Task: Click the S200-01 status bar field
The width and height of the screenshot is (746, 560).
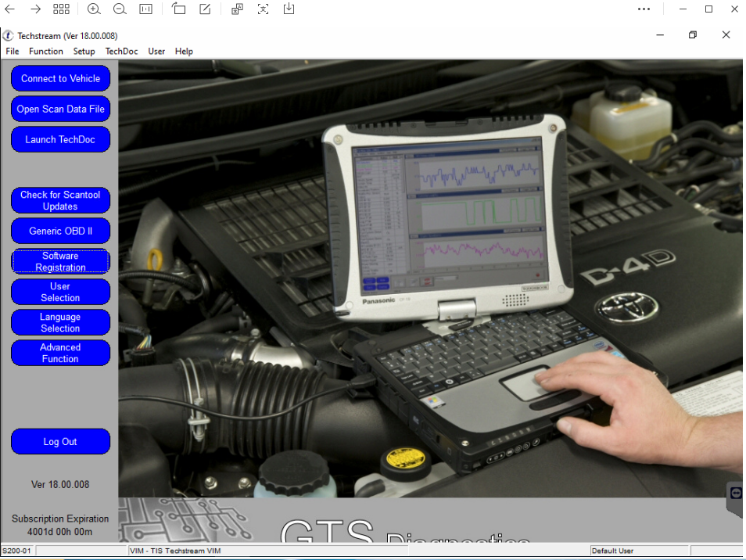Action: click(18, 551)
